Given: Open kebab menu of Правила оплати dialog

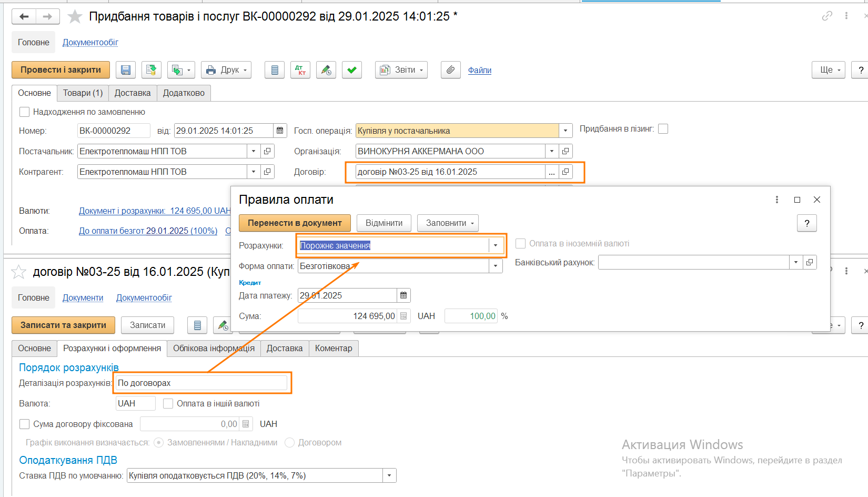Looking at the screenshot, I should pos(777,200).
